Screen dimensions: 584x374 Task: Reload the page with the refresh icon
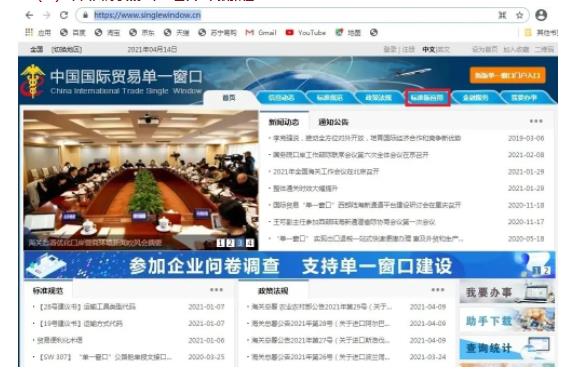pyautogui.click(x=64, y=15)
